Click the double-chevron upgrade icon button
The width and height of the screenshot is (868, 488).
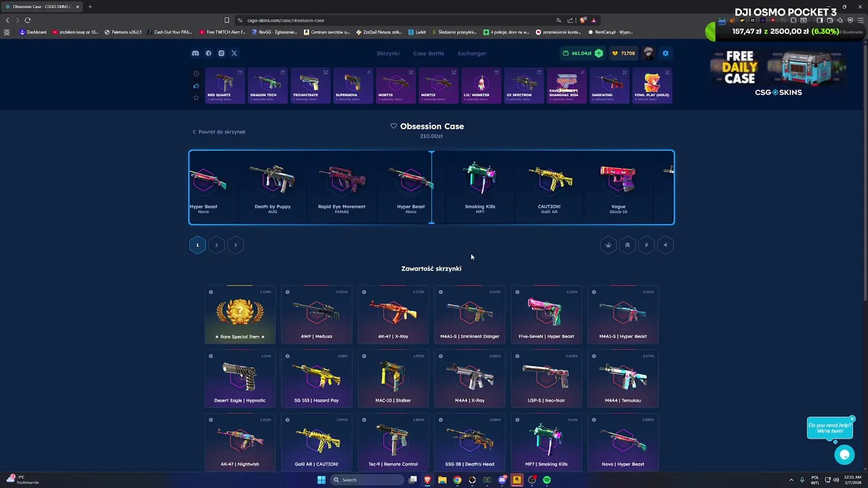[627, 245]
